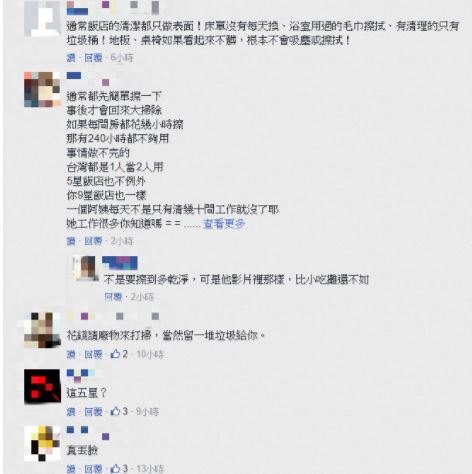Click 6小時 timestamp on top comment
The height and width of the screenshot is (474, 472).
[122, 58]
